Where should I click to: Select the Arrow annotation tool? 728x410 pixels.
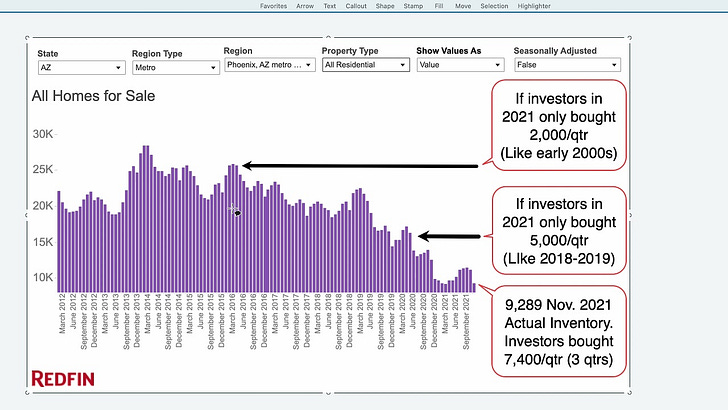coord(305,6)
